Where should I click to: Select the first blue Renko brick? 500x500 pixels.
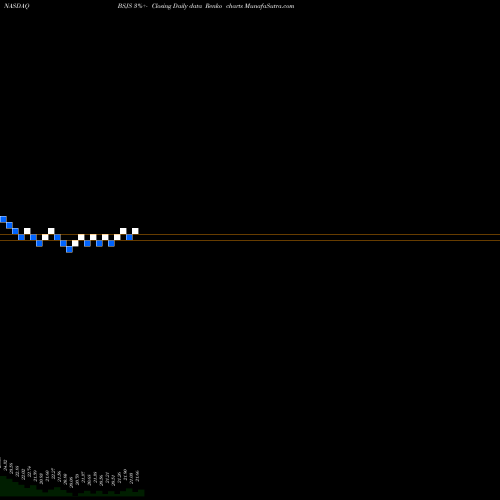point(3,219)
